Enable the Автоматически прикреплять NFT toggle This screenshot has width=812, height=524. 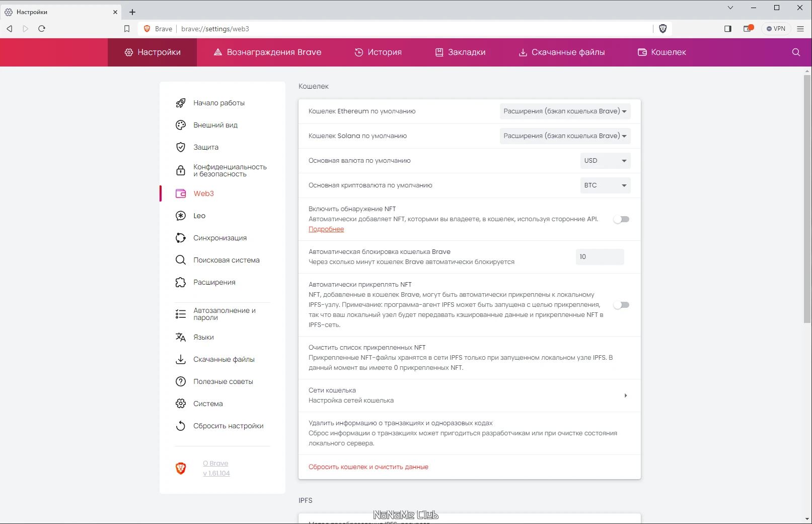(621, 305)
